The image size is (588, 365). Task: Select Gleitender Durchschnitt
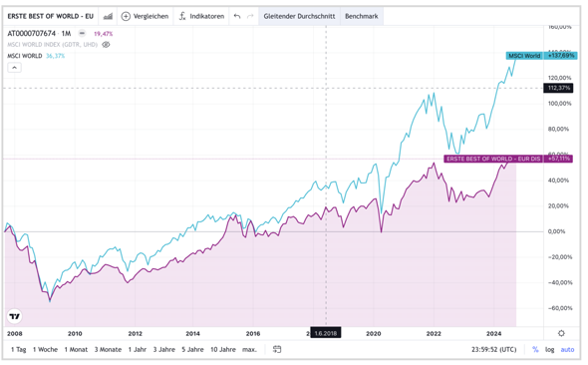pyautogui.click(x=299, y=16)
